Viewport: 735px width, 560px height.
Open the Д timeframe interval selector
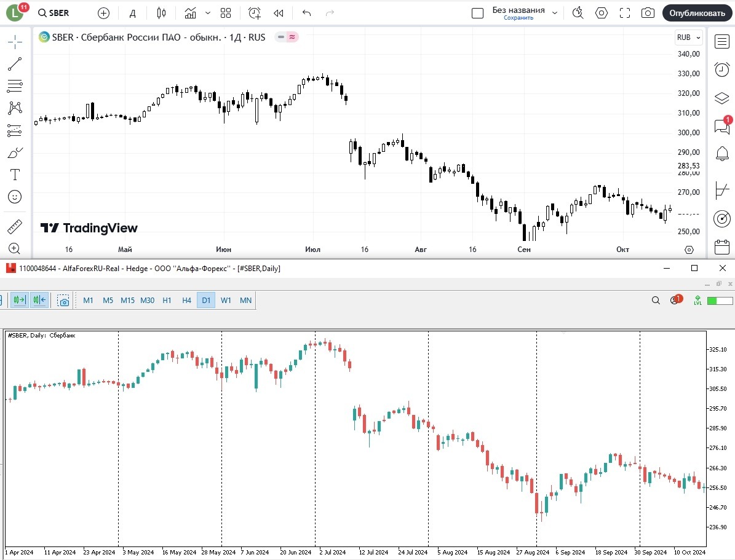click(x=133, y=13)
